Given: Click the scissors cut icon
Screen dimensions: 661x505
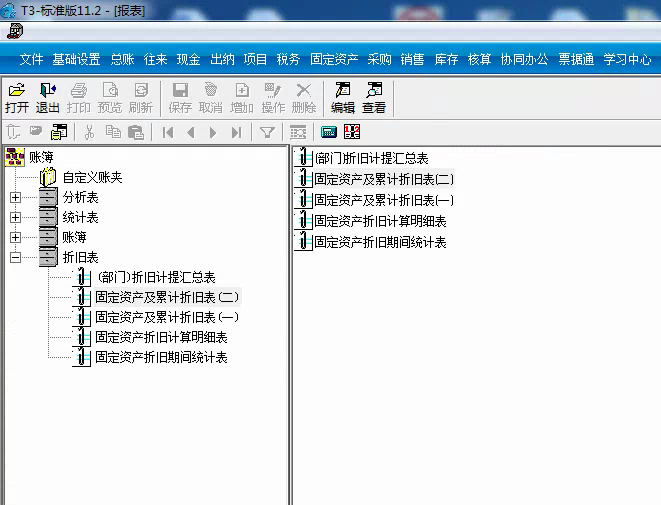Looking at the screenshot, I should (89, 132).
